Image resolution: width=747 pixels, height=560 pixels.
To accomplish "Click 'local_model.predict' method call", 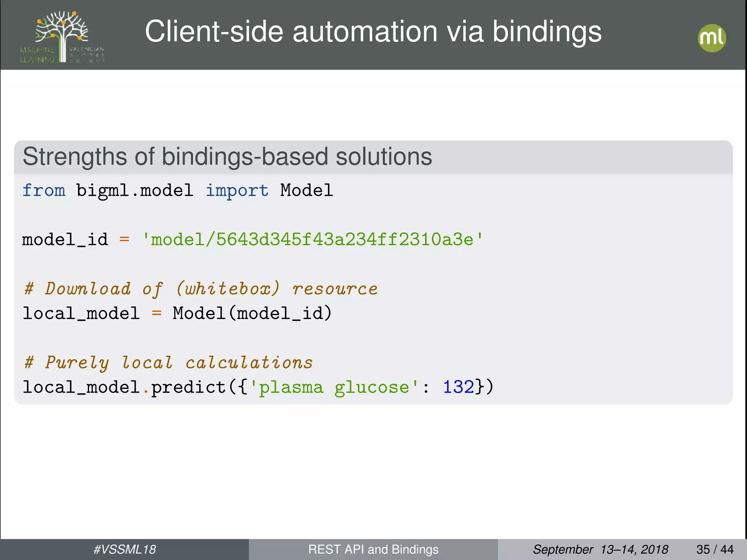I will click(124, 388).
